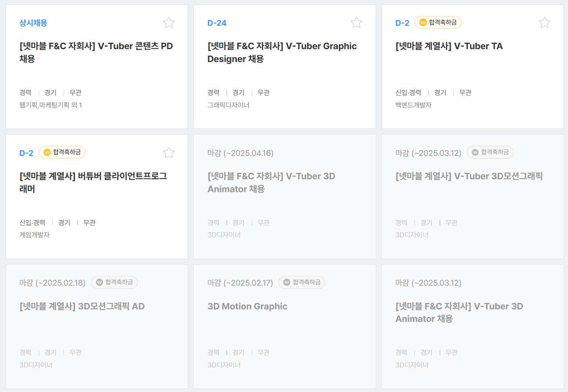Open 버튜버 클라이언트프로그래머 job posting

tap(93, 183)
